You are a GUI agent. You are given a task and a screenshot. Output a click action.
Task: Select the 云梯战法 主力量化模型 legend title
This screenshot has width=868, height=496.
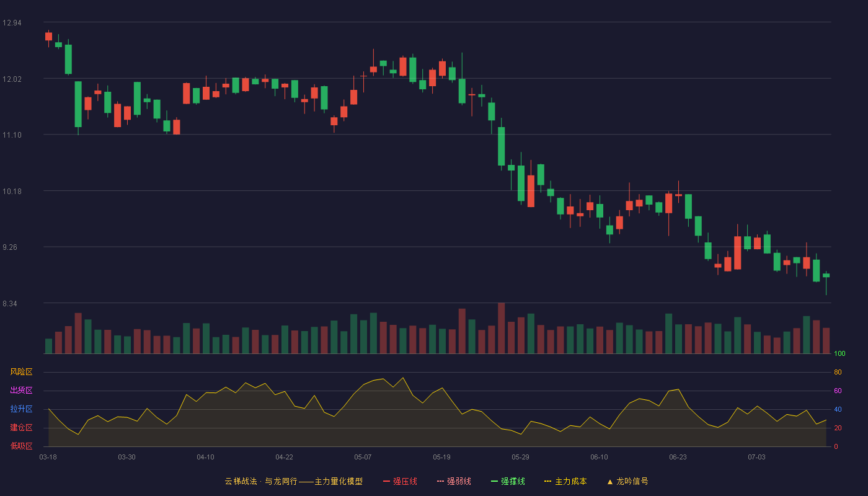pyautogui.click(x=293, y=481)
